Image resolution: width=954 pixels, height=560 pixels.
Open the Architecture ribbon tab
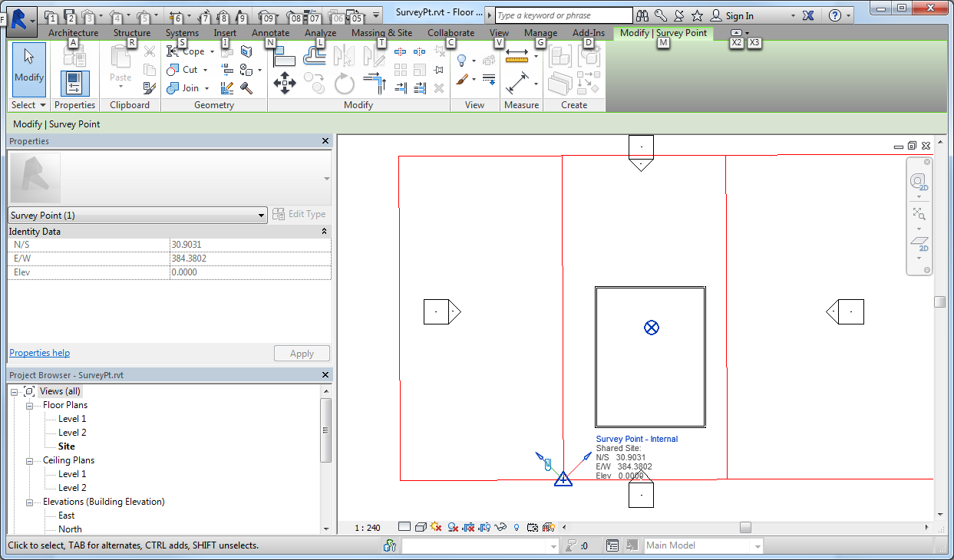(x=73, y=33)
